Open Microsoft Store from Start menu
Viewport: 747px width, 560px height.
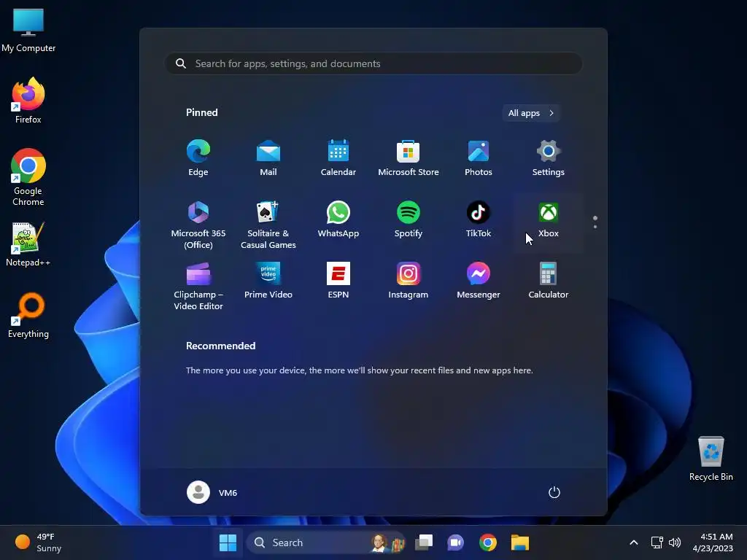click(x=409, y=158)
